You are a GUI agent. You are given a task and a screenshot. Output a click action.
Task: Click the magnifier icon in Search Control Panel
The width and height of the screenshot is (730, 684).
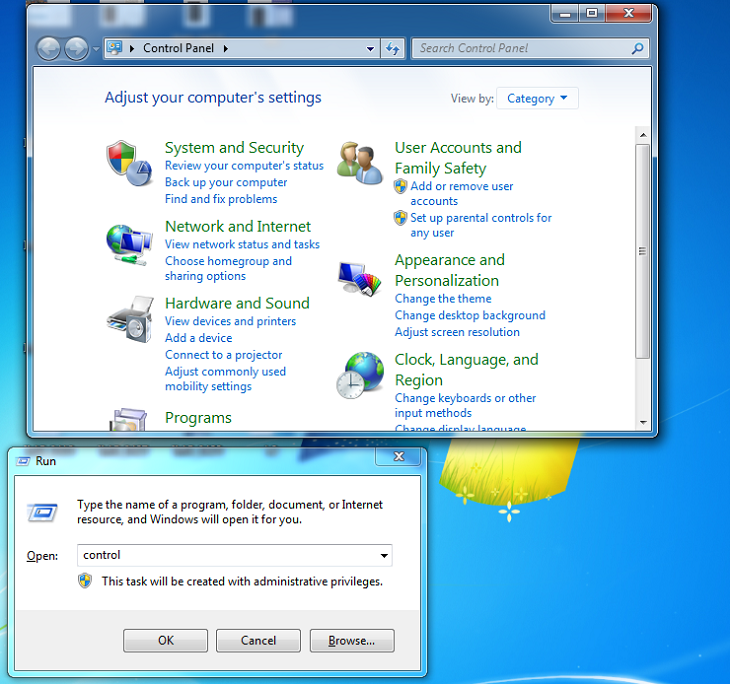click(x=637, y=48)
